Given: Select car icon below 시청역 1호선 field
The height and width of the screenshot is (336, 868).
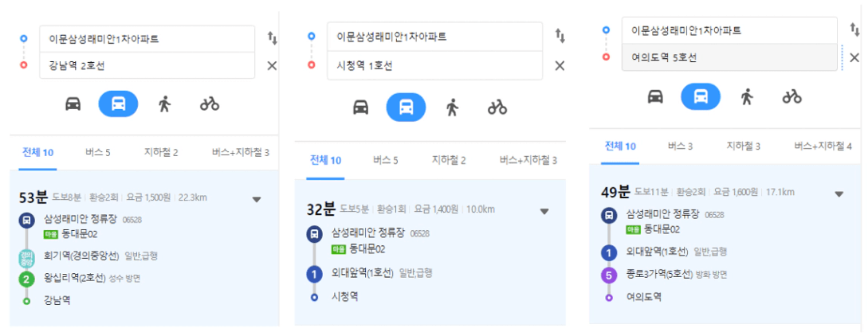Looking at the screenshot, I should (x=361, y=107).
